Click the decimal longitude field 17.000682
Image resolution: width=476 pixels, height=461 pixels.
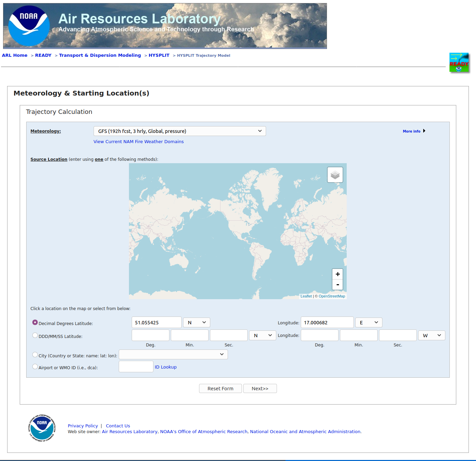tap(327, 322)
